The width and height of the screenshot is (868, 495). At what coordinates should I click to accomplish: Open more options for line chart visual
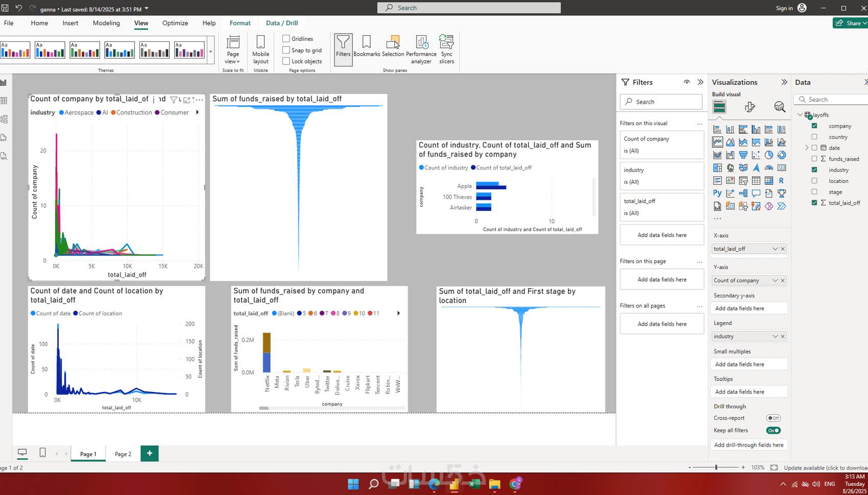click(199, 100)
